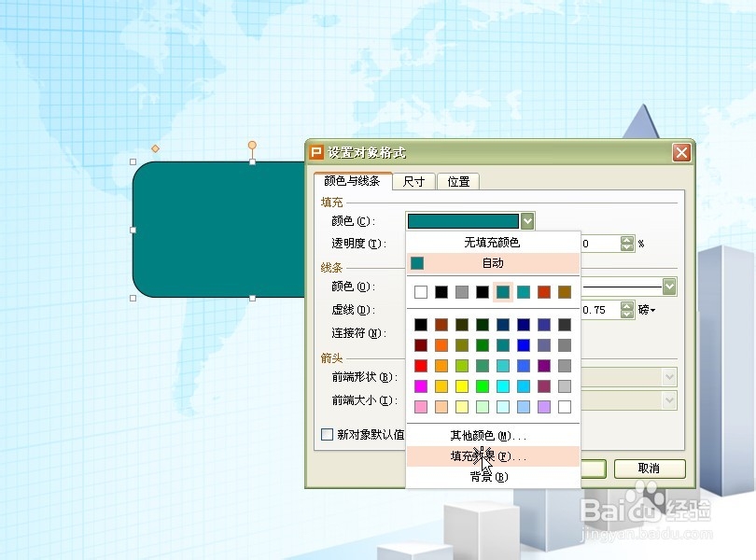Click the teal rounded rectangle shape
This screenshot has height=560, width=756.
[219, 230]
